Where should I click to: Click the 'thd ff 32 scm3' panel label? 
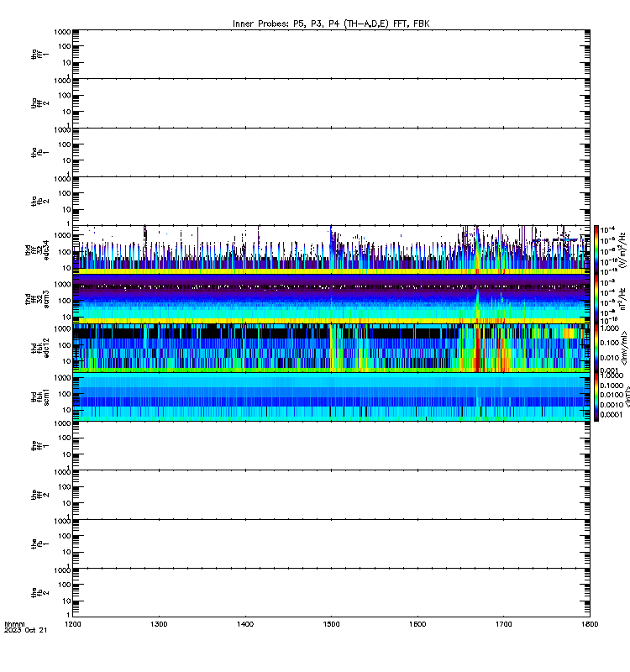[37, 299]
